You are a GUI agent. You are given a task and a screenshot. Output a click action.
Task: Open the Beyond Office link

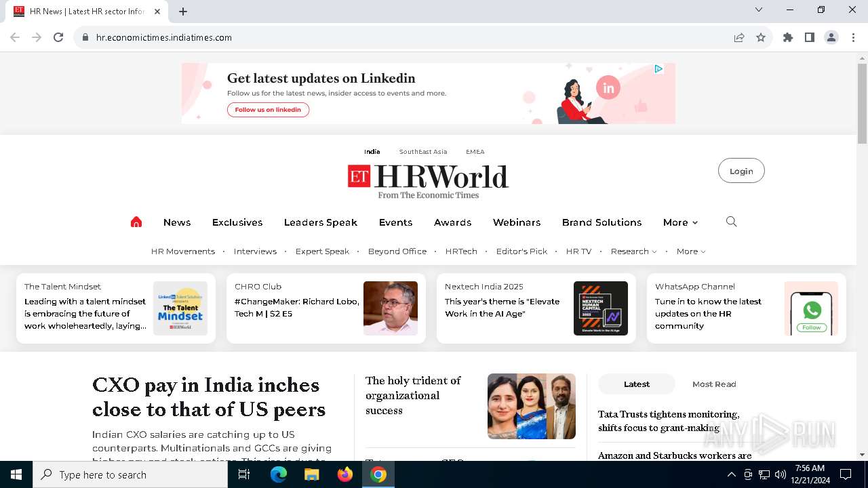[x=397, y=251]
